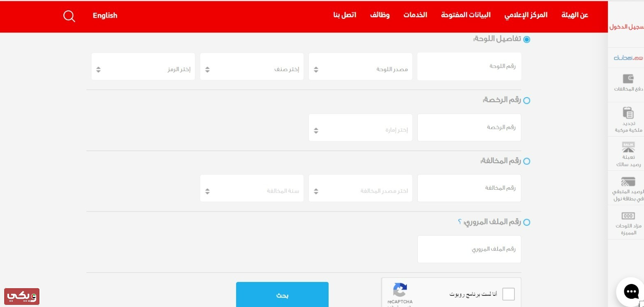Image resolution: width=644 pixels, height=307 pixels.
Task: Open the إختر إمارة dropdown
Action: [360, 128]
